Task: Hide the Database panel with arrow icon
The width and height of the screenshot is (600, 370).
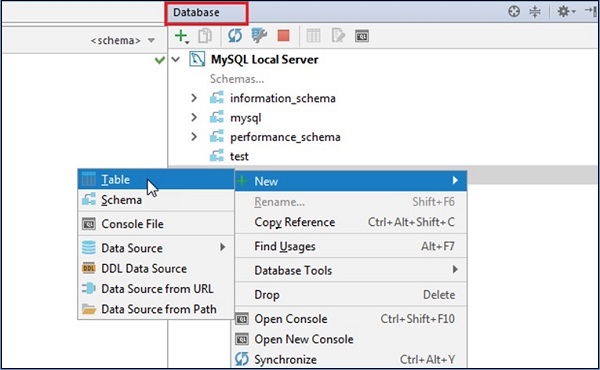Action: 590,12
